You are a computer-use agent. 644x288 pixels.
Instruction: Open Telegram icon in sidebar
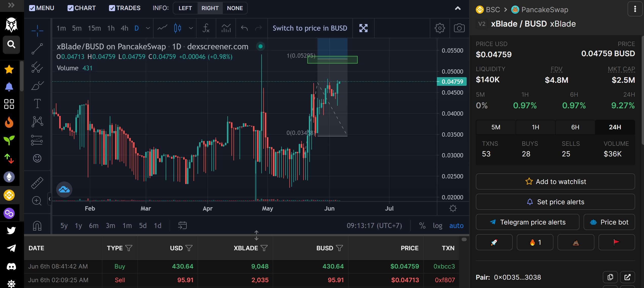11,248
